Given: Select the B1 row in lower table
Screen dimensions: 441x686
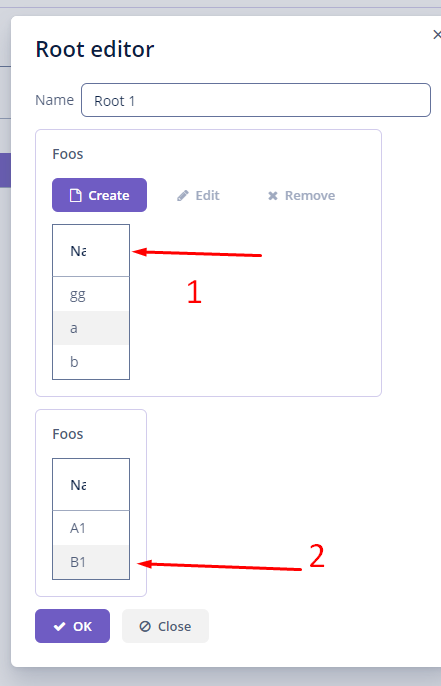Looking at the screenshot, I should (x=91, y=562).
